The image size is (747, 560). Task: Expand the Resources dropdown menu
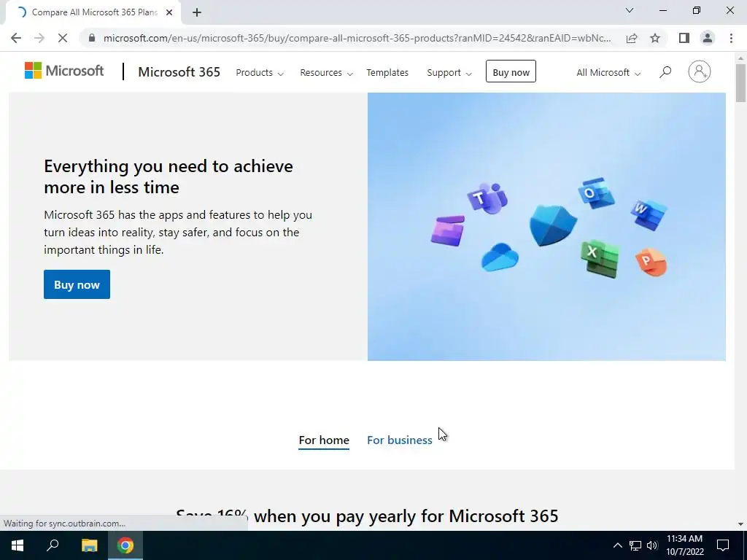(326, 73)
